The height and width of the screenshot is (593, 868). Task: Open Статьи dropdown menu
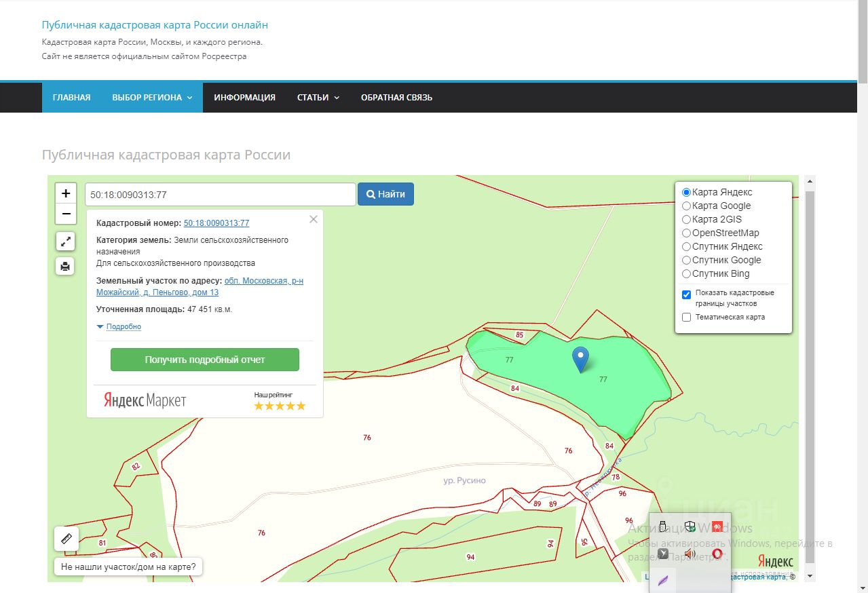(x=318, y=98)
